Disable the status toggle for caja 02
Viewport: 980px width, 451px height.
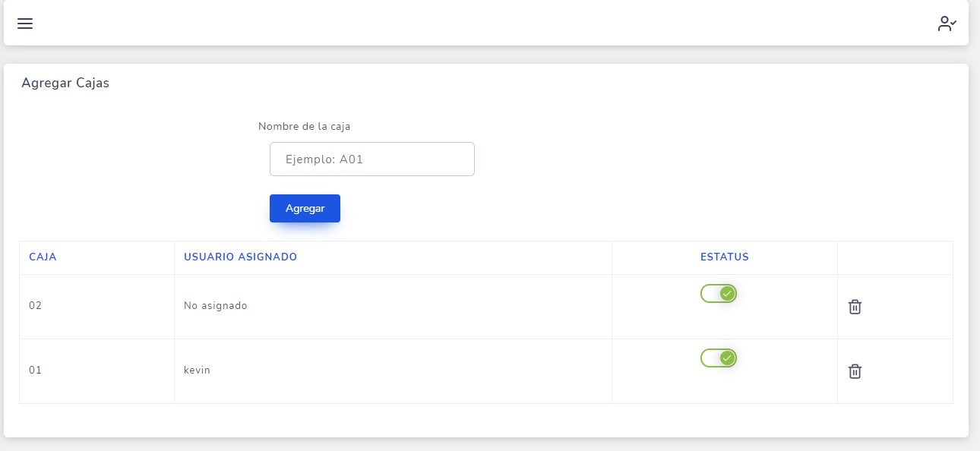coord(719,294)
